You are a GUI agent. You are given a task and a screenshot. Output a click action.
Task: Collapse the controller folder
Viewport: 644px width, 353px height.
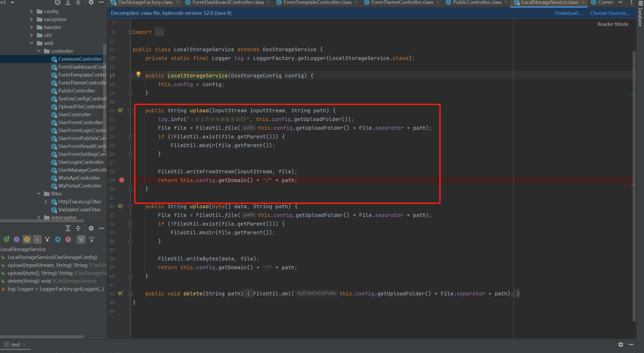39,51
